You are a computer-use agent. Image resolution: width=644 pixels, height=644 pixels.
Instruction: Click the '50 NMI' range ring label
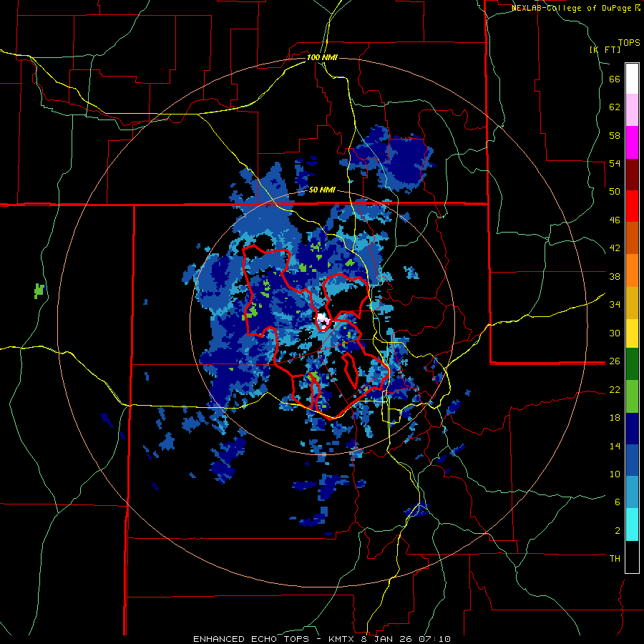click(x=322, y=190)
